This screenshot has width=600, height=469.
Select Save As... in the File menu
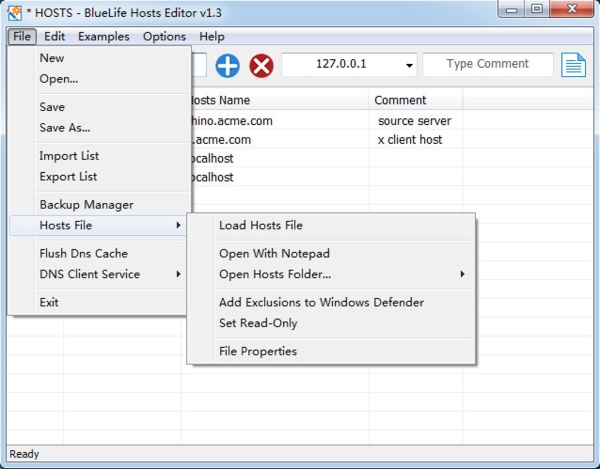click(100, 127)
